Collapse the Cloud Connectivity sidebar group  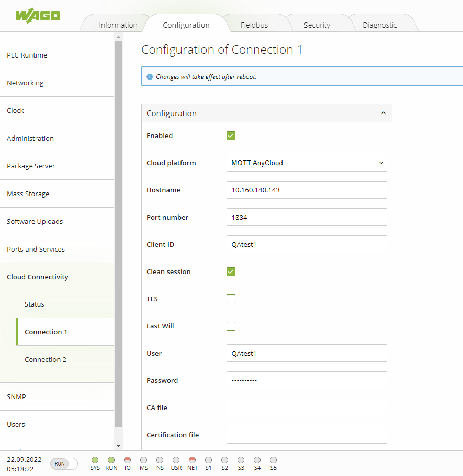tap(38, 277)
